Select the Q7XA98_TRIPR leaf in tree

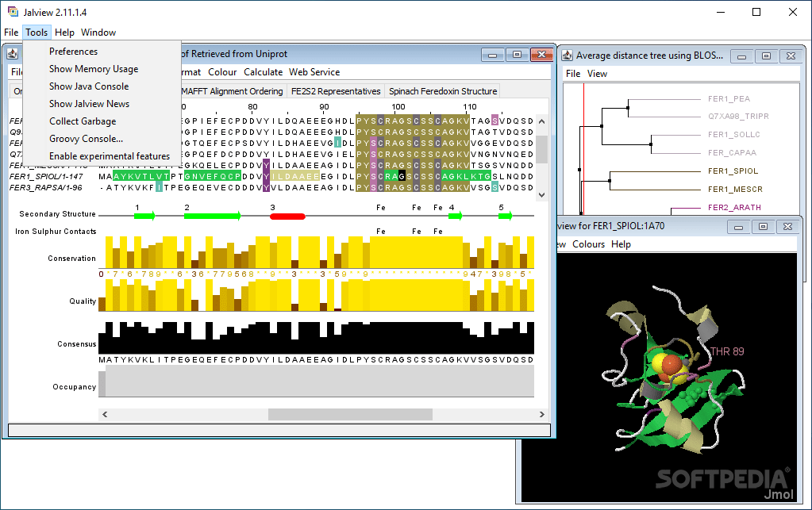(738, 117)
